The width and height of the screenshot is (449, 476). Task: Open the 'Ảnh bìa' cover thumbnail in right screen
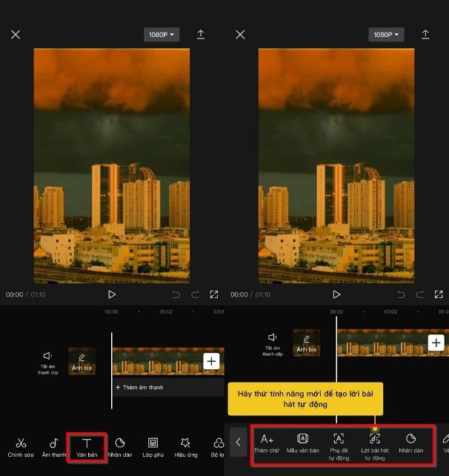pos(307,343)
